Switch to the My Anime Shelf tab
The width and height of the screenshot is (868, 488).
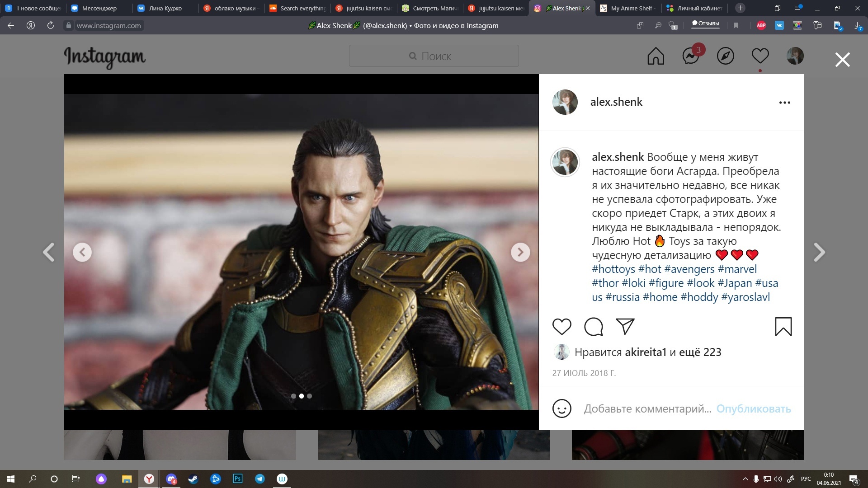(x=629, y=8)
